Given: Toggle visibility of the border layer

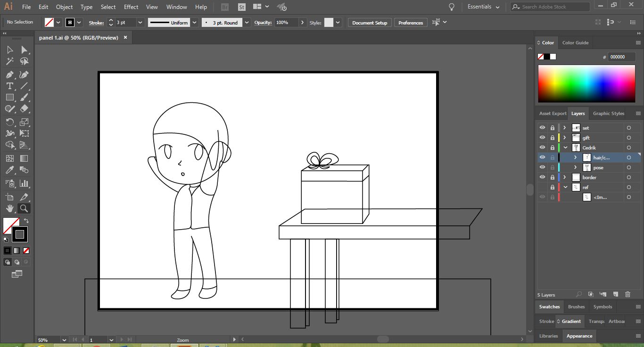Looking at the screenshot, I should (542, 177).
